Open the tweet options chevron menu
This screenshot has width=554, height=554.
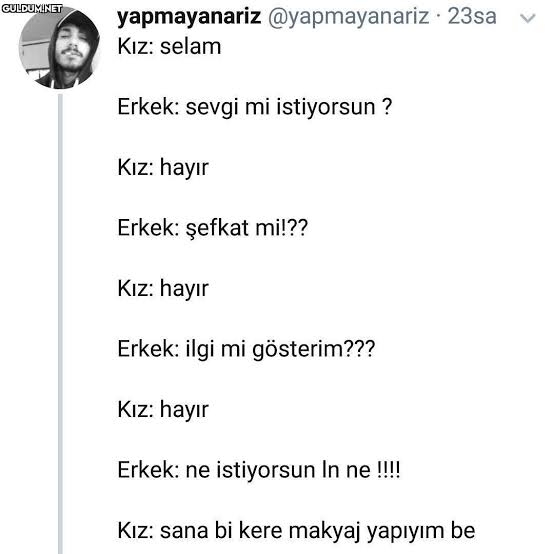click(528, 18)
